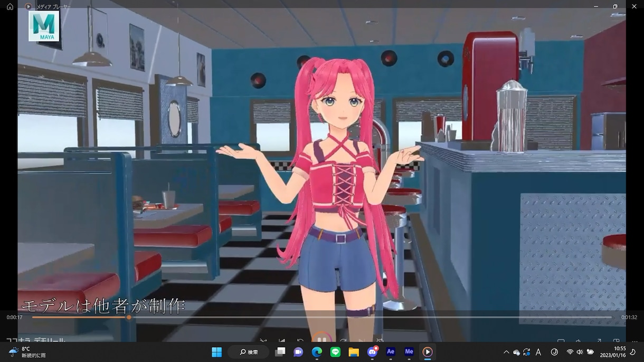This screenshot has width=644, height=362.
Task: Toggle shuffle in Media Player controls
Action: coord(263,340)
